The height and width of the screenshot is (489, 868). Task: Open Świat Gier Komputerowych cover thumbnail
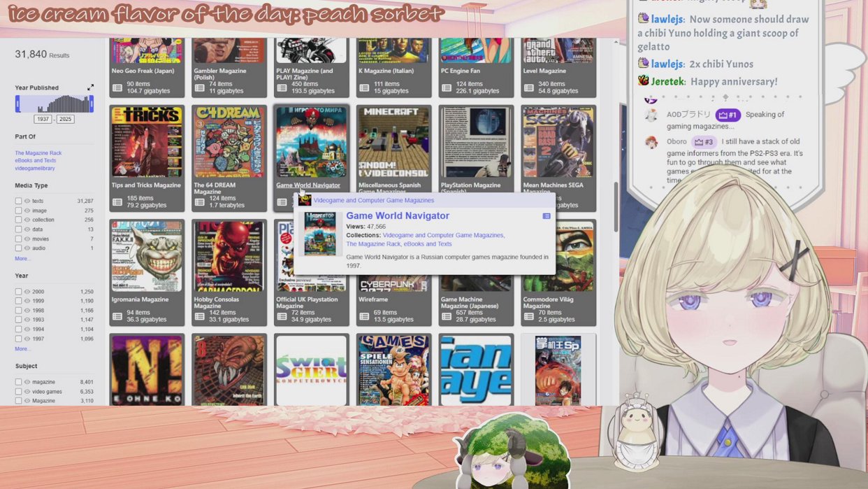coord(311,369)
